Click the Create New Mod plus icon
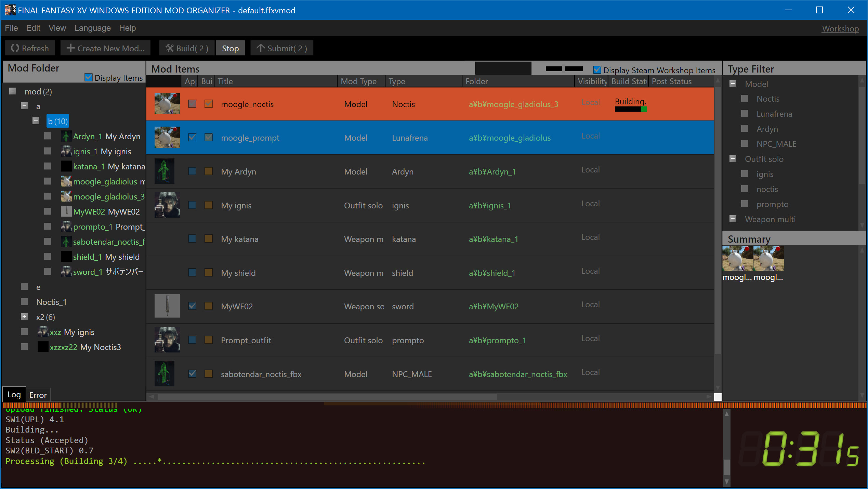Image resolution: width=868 pixels, height=489 pixels. pos(70,48)
